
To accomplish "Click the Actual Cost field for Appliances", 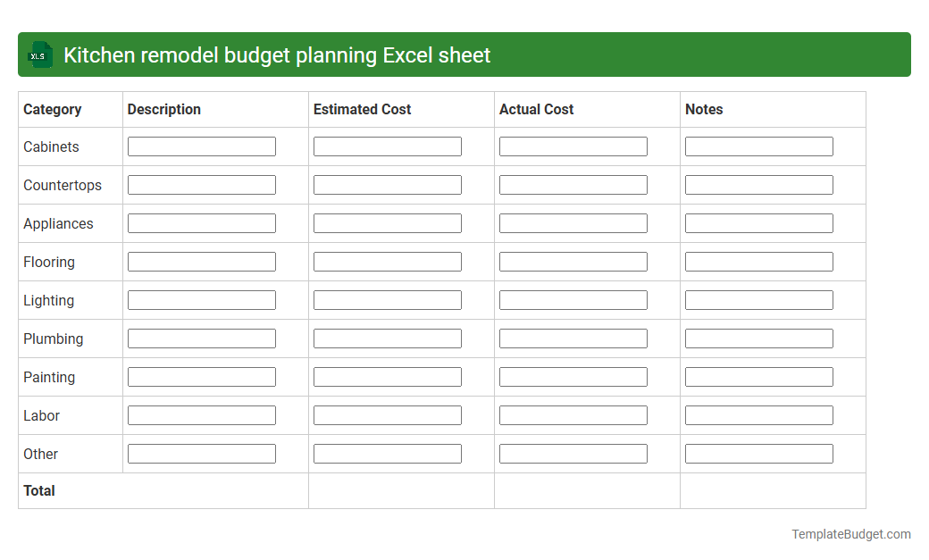I will 573,222.
